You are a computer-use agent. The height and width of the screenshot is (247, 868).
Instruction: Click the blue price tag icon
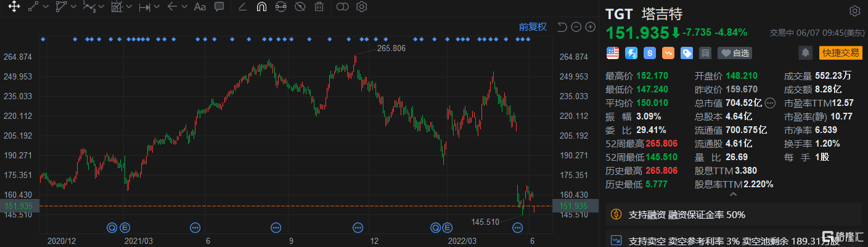(687, 53)
